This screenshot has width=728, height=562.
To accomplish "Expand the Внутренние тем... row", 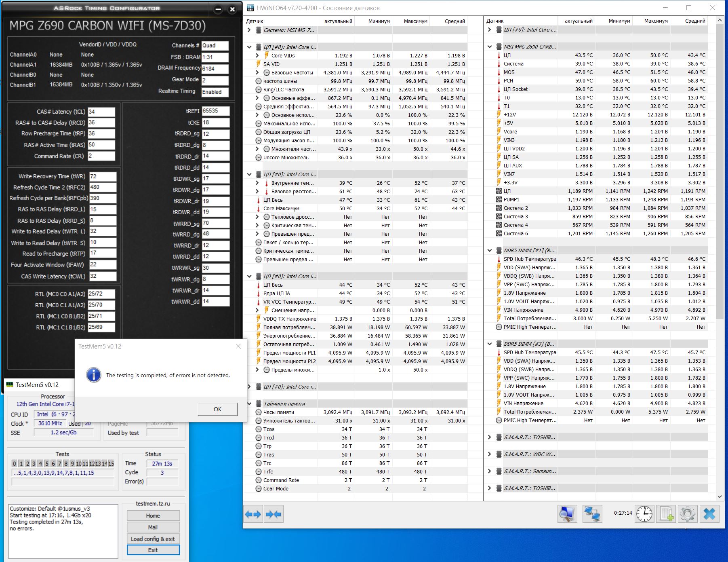I will click(x=257, y=183).
